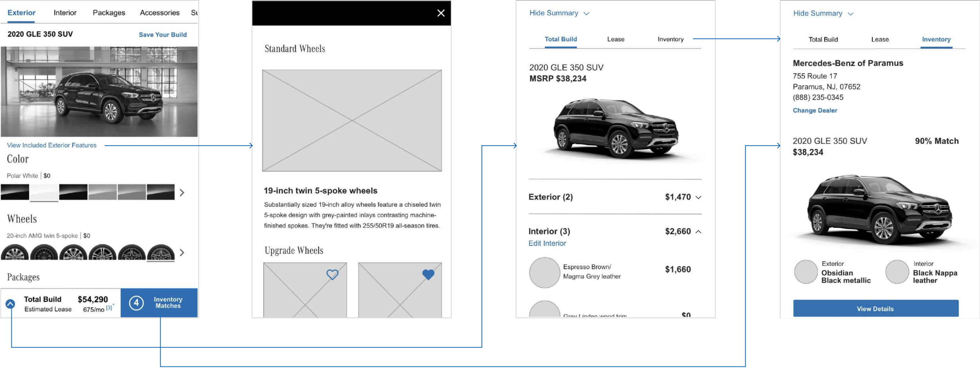Click Espresso Brown leather swatch circle

point(544,273)
